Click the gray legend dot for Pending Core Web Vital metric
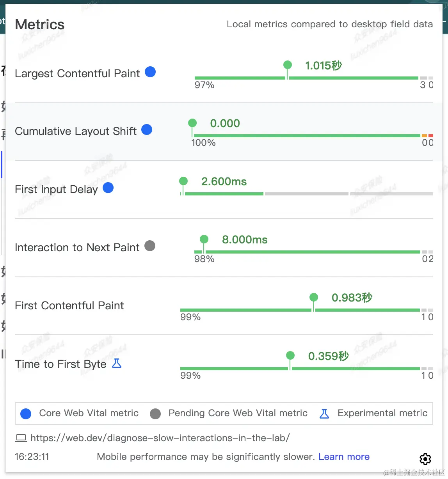The height and width of the screenshot is (479, 448). click(155, 413)
